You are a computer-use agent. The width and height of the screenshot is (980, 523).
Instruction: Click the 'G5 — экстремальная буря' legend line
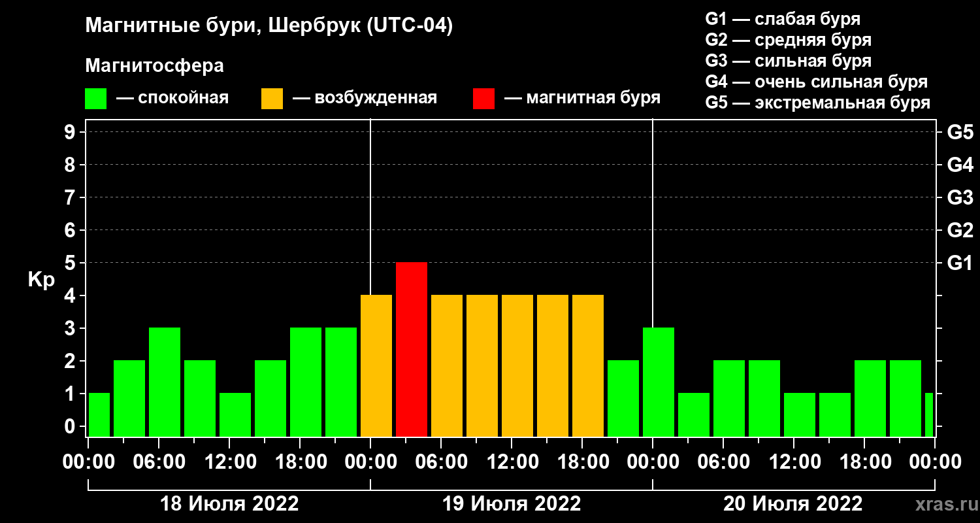(818, 103)
